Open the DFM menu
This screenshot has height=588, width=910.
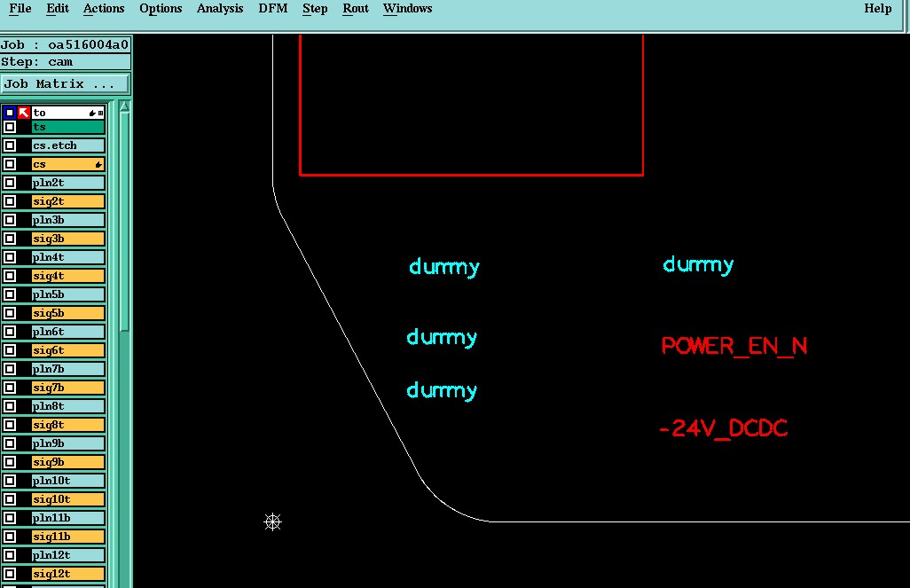click(273, 9)
